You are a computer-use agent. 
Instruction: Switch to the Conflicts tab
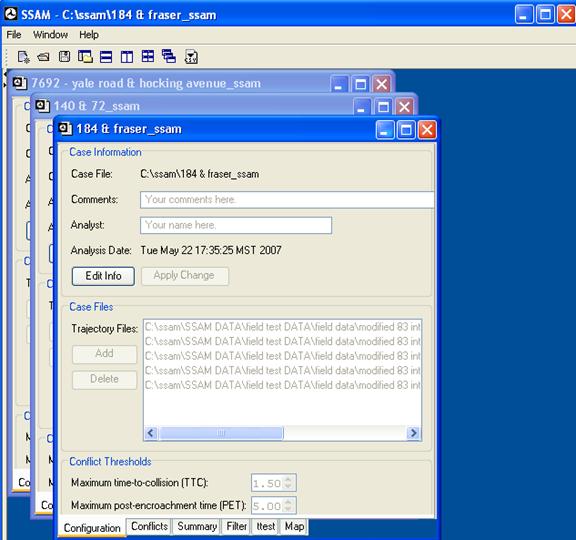[150, 526]
